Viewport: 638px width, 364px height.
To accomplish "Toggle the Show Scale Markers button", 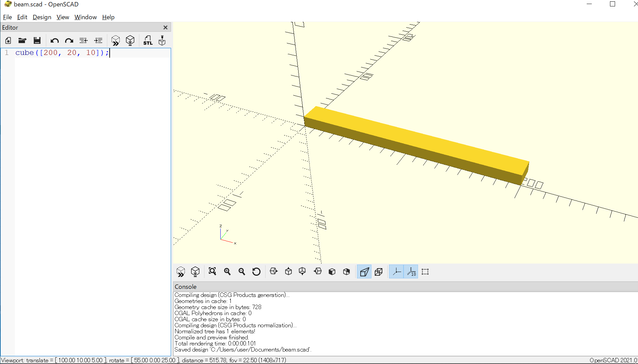I will pos(411,272).
